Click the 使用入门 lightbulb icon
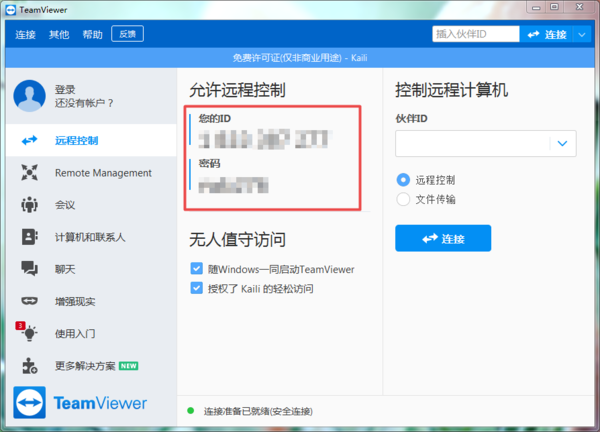This screenshot has height=432, width=600. (29, 333)
